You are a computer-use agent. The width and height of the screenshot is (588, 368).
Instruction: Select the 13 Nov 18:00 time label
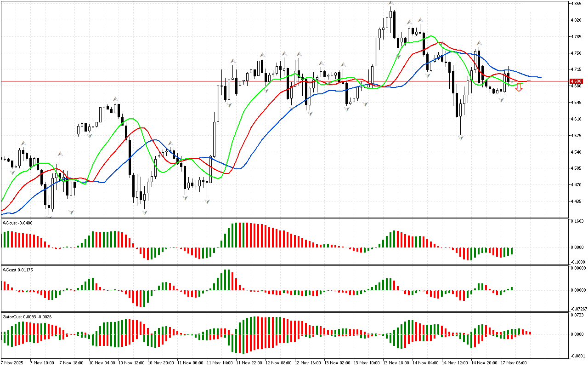396,362
